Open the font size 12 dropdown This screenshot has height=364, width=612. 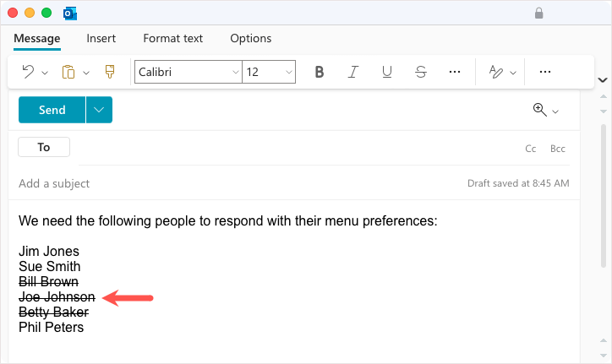click(x=289, y=73)
